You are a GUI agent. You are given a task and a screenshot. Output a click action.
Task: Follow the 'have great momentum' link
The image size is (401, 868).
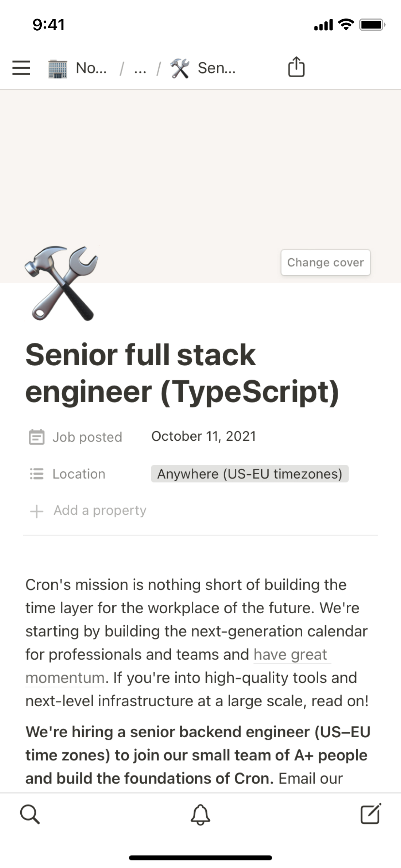point(291,655)
